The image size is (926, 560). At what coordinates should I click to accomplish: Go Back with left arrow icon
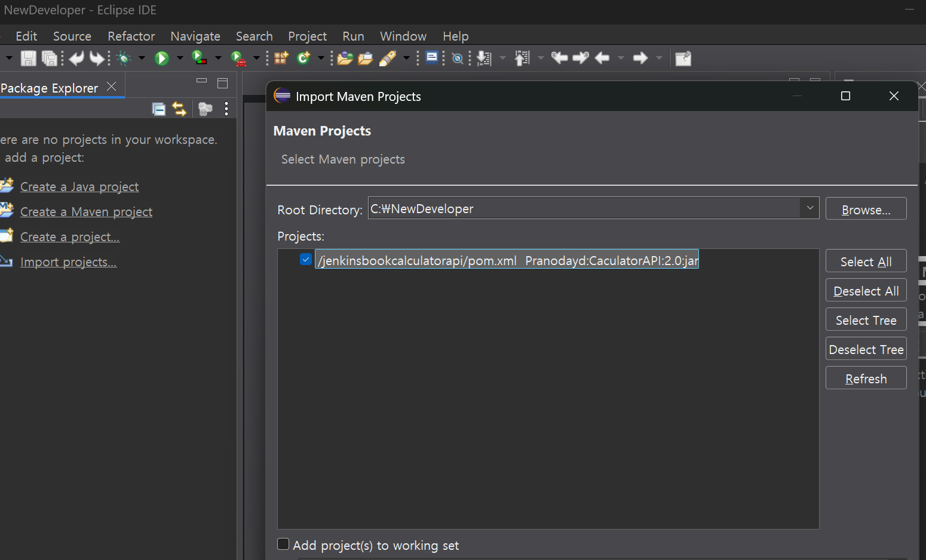point(602,58)
